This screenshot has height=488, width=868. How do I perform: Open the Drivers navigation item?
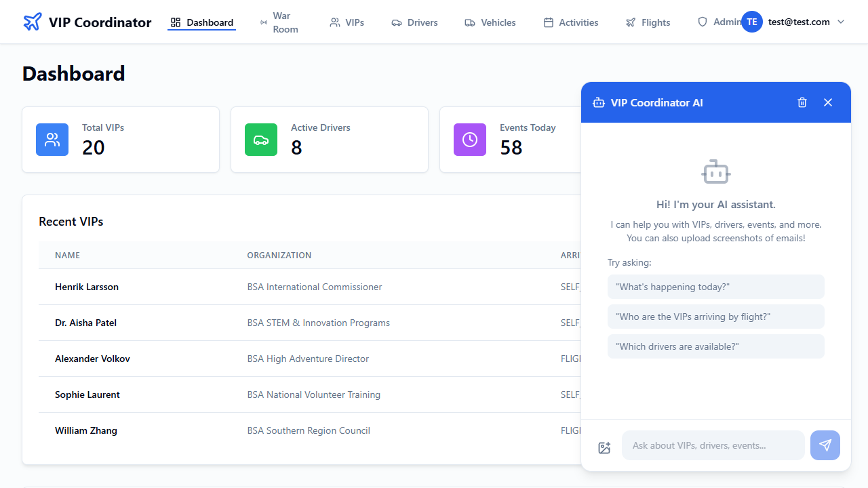click(414, 22)
